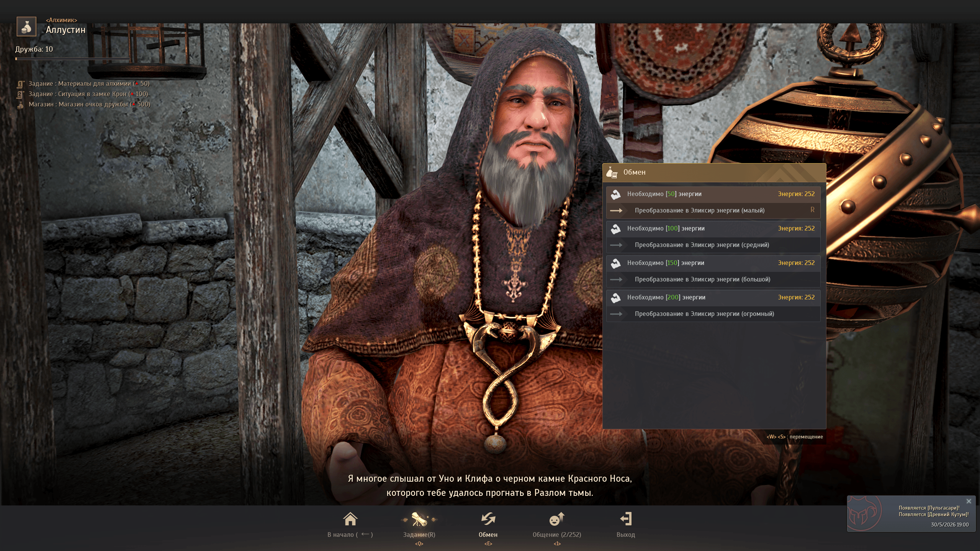This screenshot has width=980, height=551.
Task: Click the energy icon in the 150 энергии row
Action: tap(616, 263)
